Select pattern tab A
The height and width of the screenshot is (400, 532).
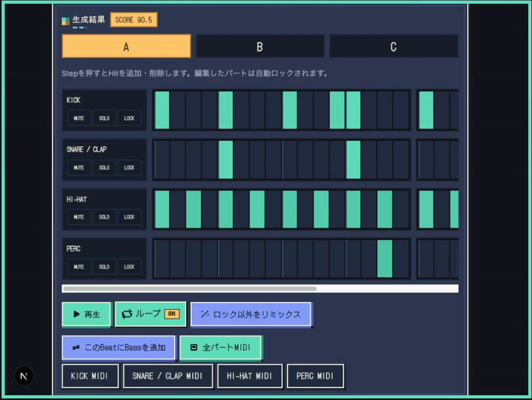point(126,46)
